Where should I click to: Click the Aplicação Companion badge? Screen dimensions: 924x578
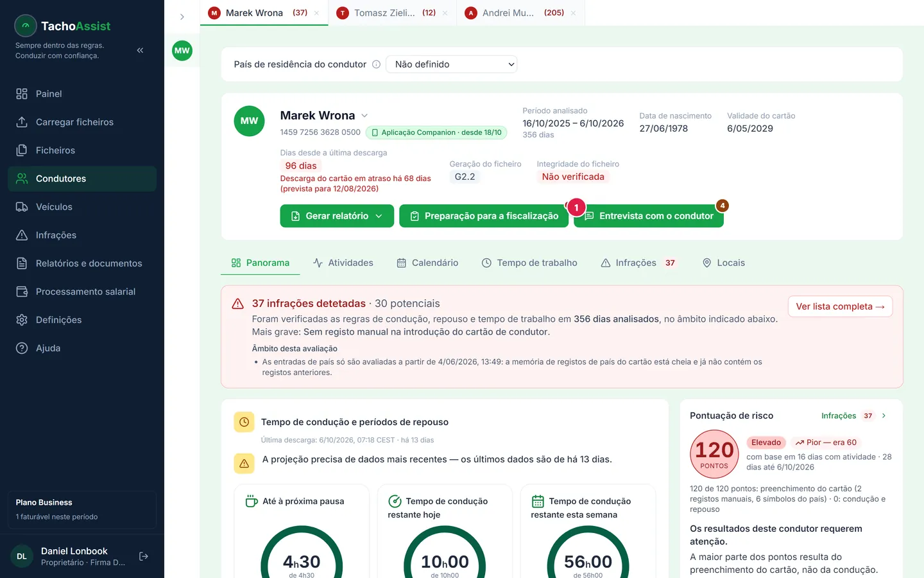pyautogui.click(x=436, y=132)
